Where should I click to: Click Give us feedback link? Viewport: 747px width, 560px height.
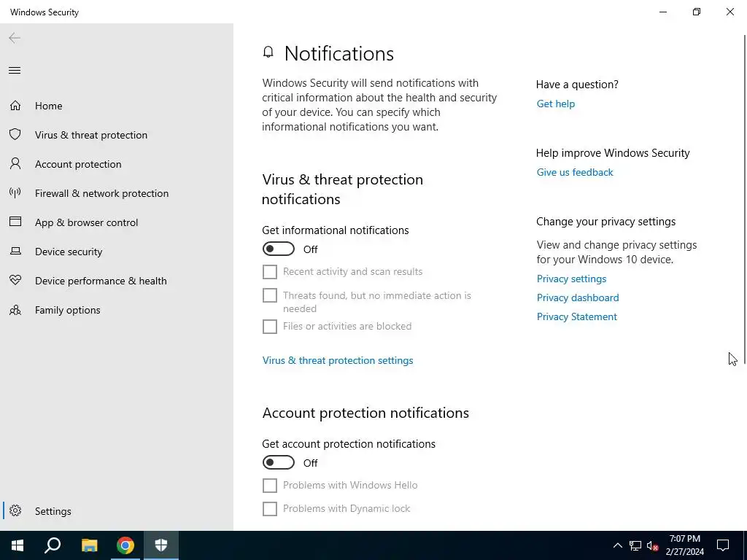tap(575, 172)
